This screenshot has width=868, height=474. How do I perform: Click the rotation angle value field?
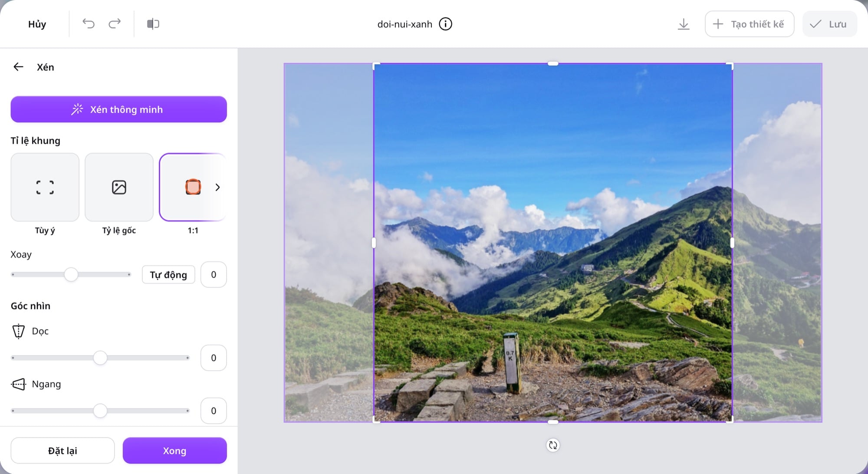click(214, 274)
